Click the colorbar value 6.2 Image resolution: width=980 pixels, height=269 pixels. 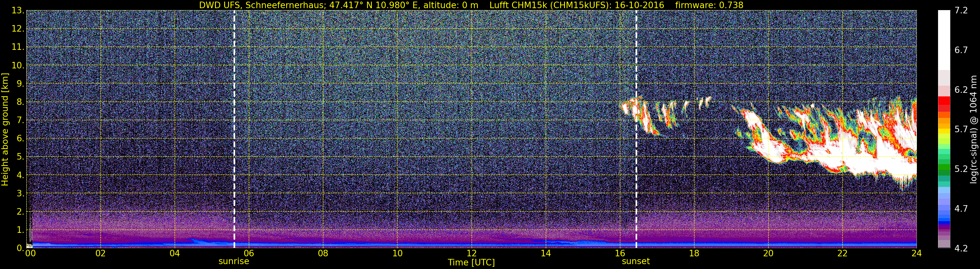pyautogui.click(x=961, y=90)
